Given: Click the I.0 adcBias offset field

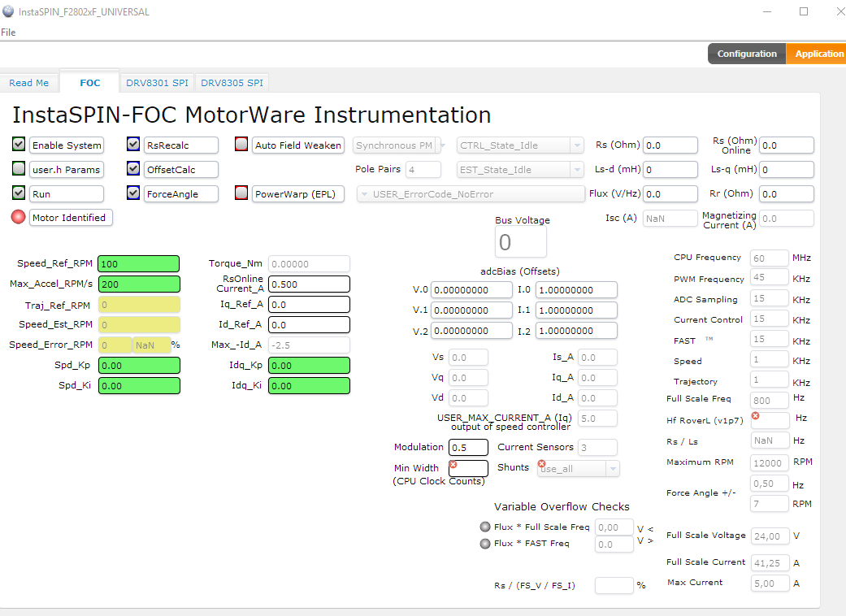Looking at the screenshot, I should click(x=576, y=289).
